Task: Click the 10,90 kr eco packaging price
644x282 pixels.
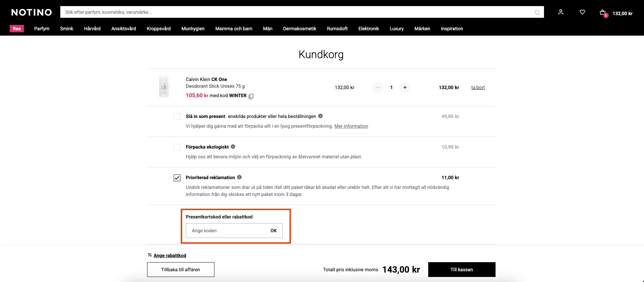Action: (450, 147)
